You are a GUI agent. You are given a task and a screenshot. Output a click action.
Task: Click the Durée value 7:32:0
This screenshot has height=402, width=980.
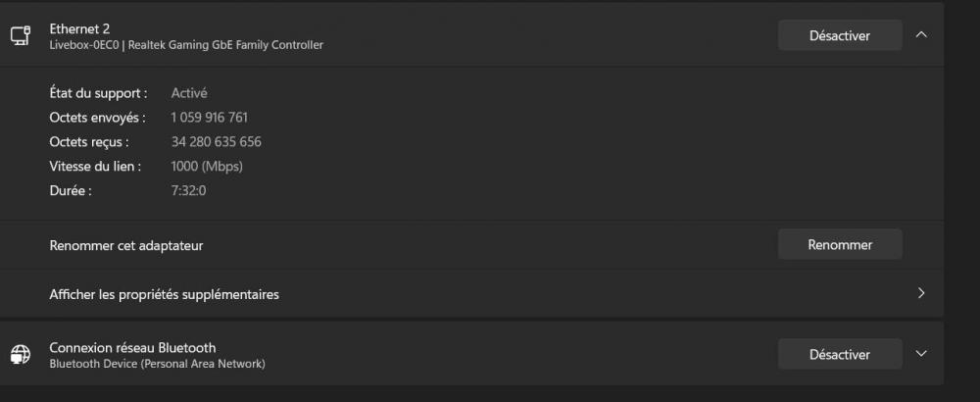pos(188,190)
